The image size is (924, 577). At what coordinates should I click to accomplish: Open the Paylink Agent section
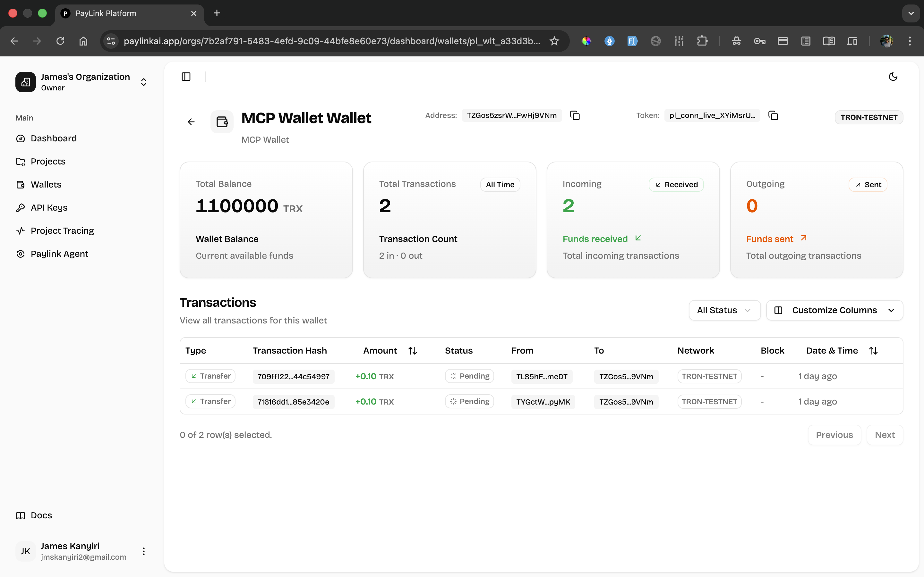coord(59,253)
